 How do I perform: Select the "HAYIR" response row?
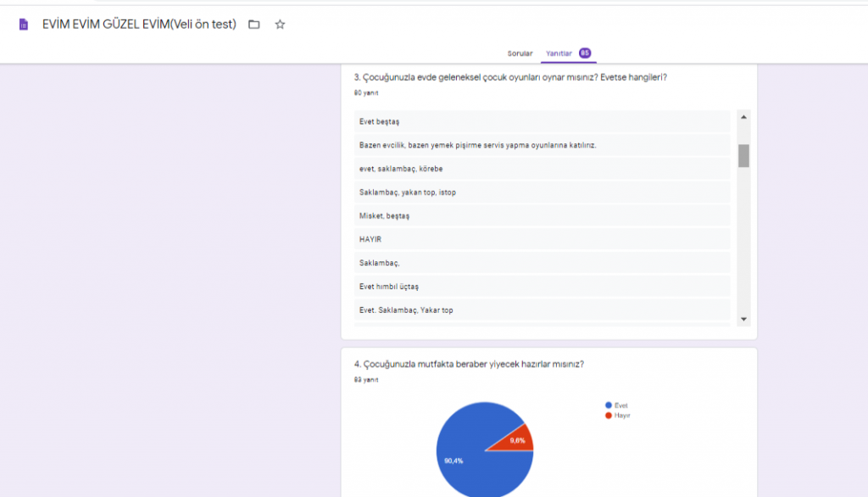pos(542,239)
